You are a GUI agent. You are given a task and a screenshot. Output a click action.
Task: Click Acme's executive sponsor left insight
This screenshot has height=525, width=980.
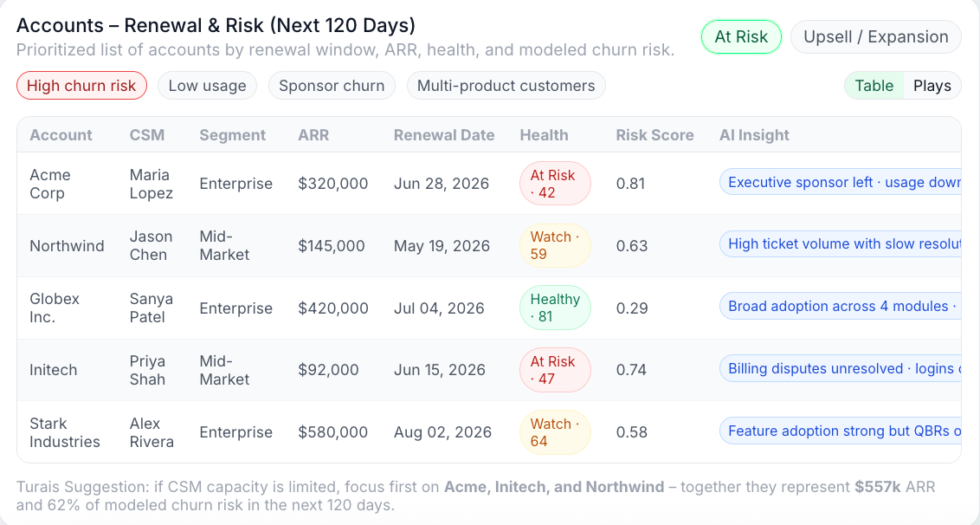[x=840, y=183]
